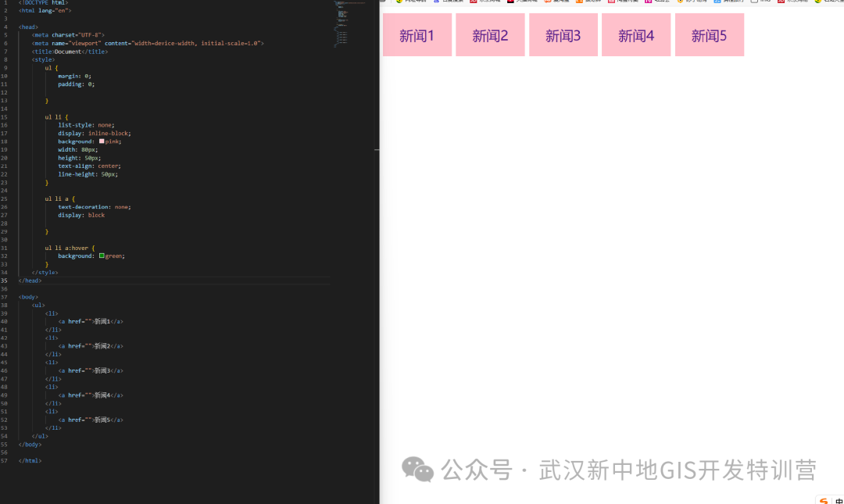Image resolution: width=844 pixels, height=504 pixels.
Task: Open the 新闻1 link
Action: tap(417, 34)
